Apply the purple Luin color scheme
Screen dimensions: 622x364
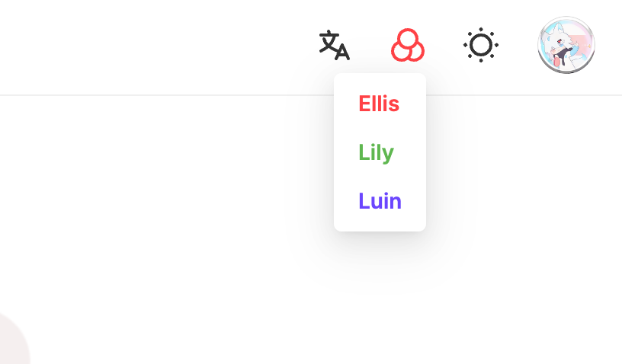click(380, 201)
